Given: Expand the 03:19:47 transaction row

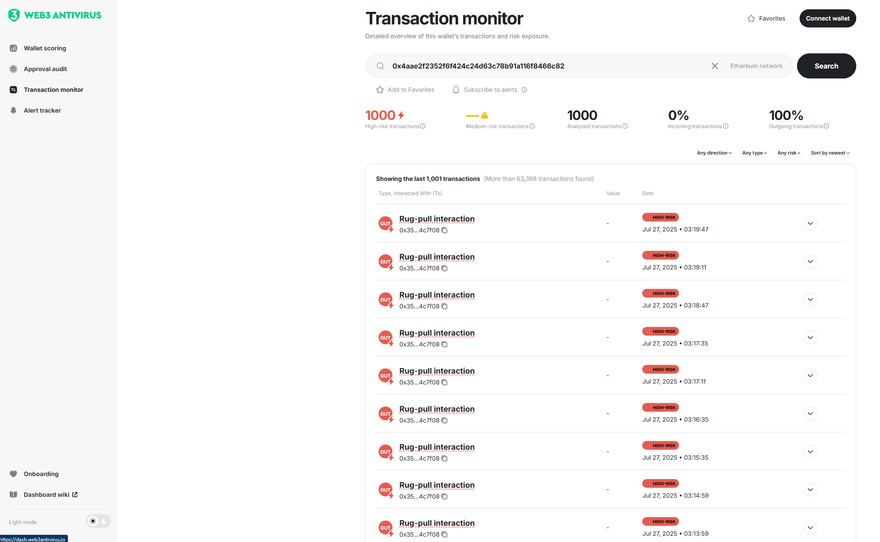Looking at the screenshot, I should click(810, 223).
